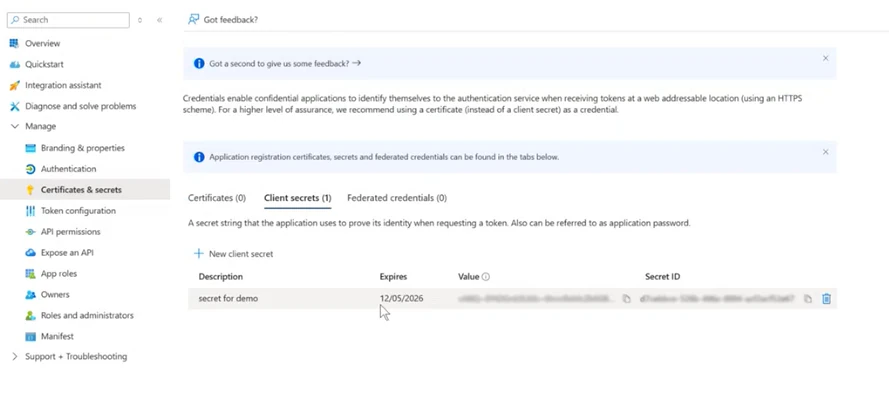
Task: Click the Description column header
Action: point(221,277)
